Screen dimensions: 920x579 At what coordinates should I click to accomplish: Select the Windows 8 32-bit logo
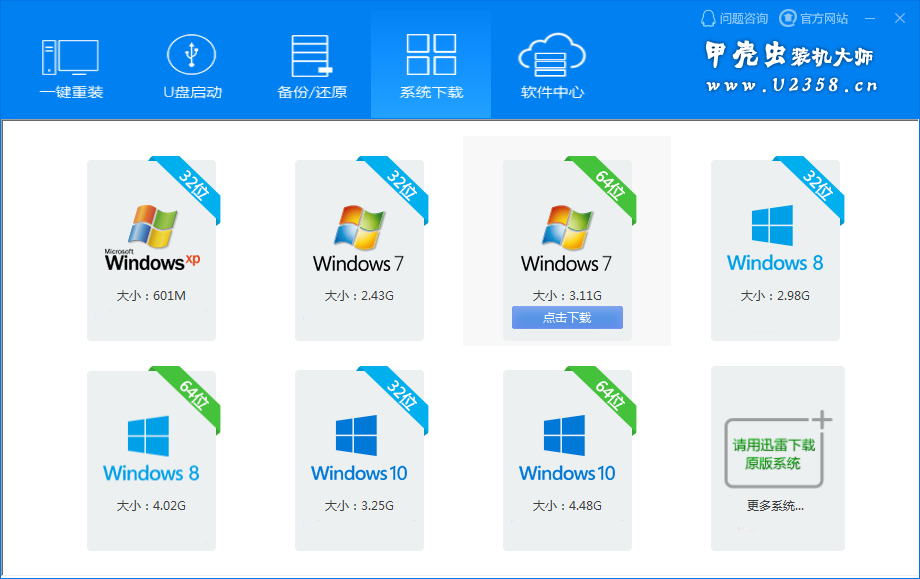click(774, 238)
